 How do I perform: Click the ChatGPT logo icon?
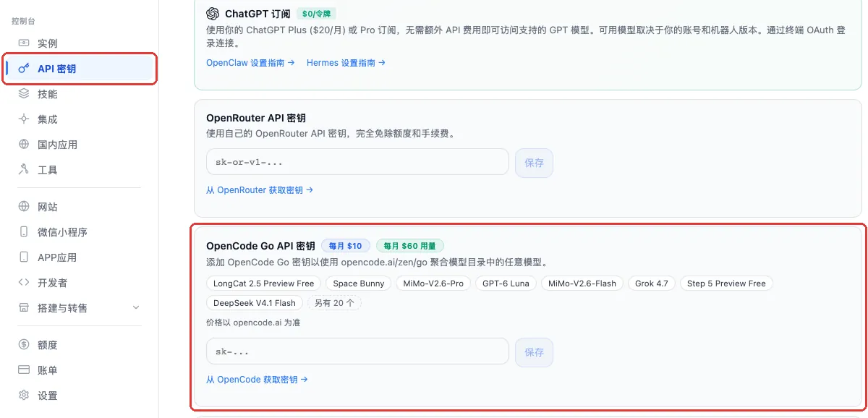coord(213,14)
